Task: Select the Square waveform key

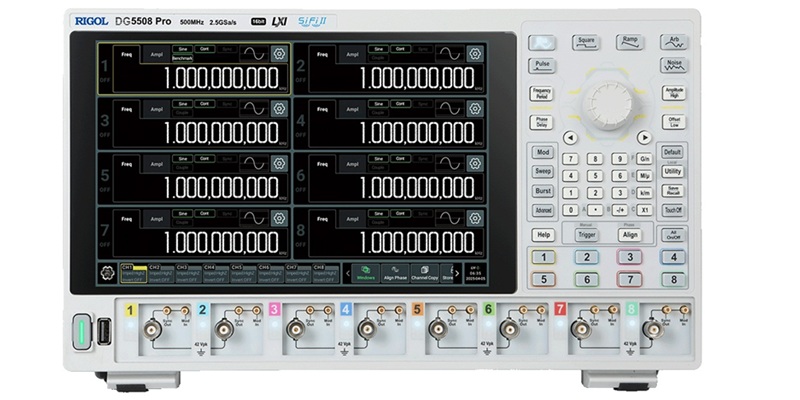Action: (586, 42)
